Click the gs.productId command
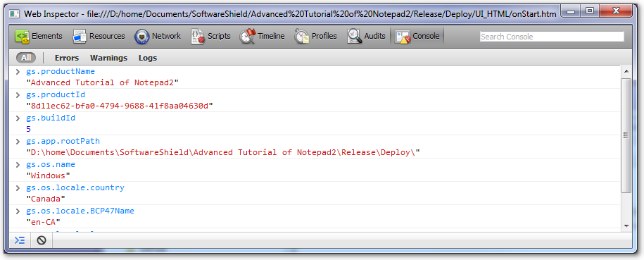The height and width of the screenshot is (260, 644). point(56,95)
